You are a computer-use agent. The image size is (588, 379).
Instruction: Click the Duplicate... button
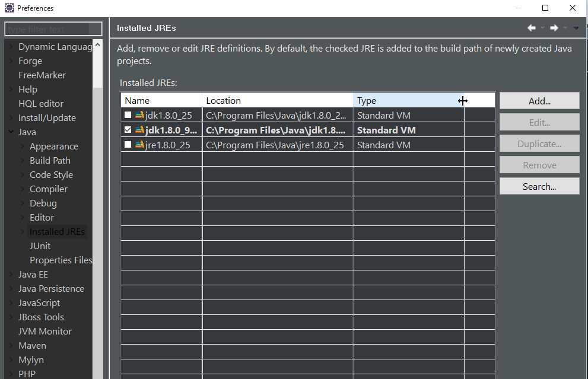(539, 144)
